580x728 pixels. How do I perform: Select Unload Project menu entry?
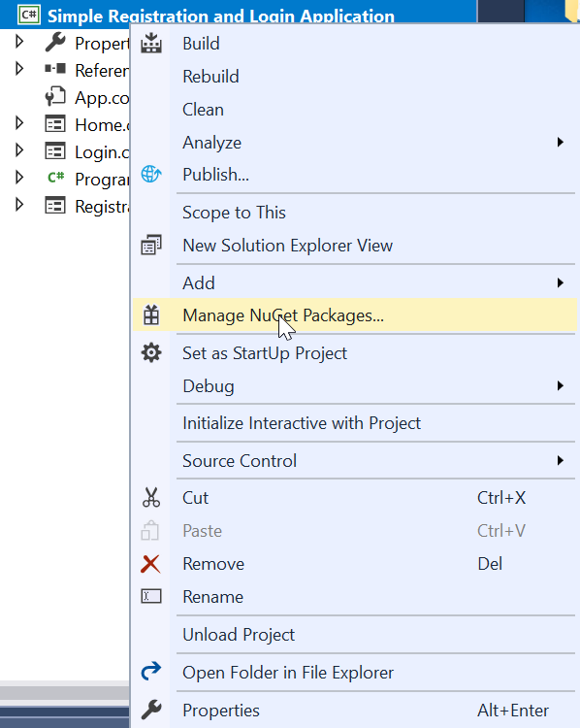click(x=239, y=634)
